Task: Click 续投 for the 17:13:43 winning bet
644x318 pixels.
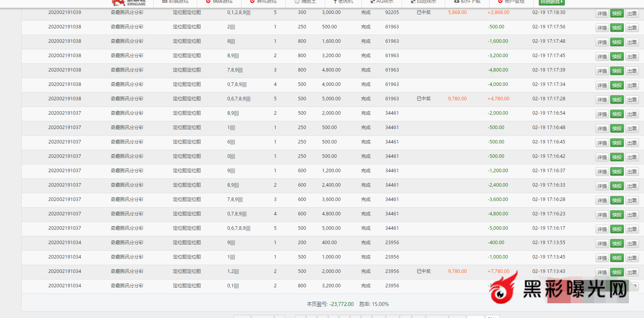Action: tap(617, 273)
